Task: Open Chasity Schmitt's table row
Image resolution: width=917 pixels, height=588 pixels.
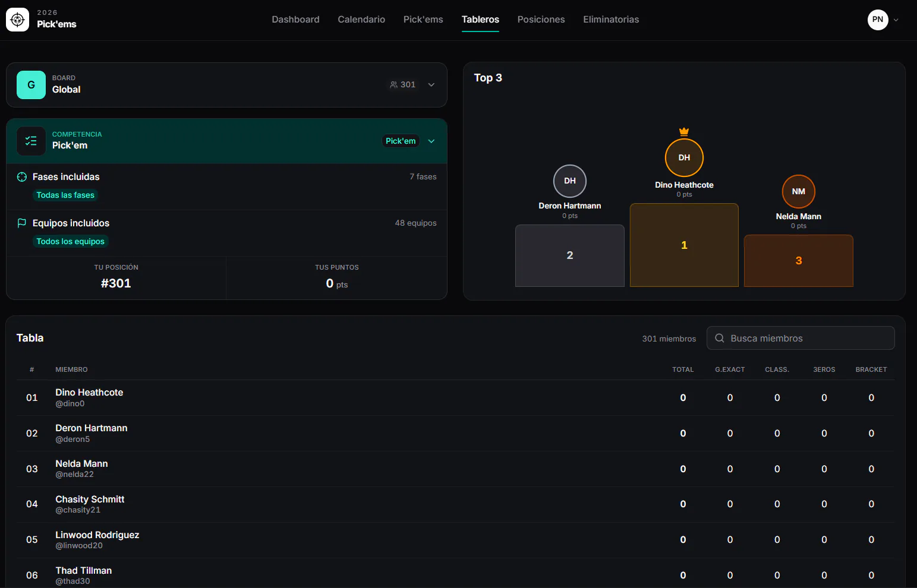Action: tap(455, 504)
